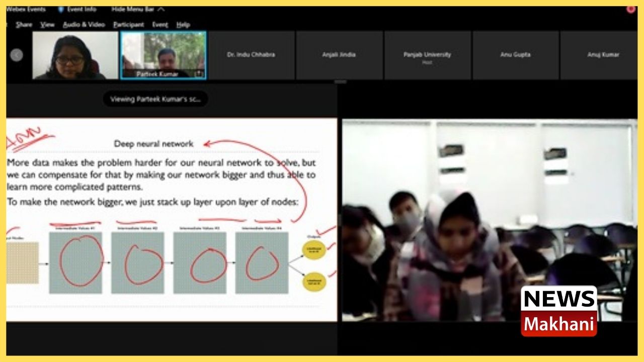Open the Help menu

pos(183,25)
